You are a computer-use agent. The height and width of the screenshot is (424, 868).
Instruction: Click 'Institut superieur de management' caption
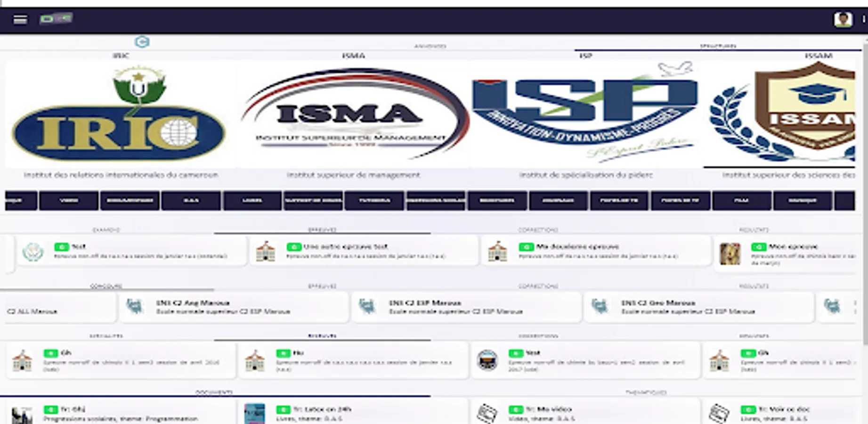pos(353,175)
